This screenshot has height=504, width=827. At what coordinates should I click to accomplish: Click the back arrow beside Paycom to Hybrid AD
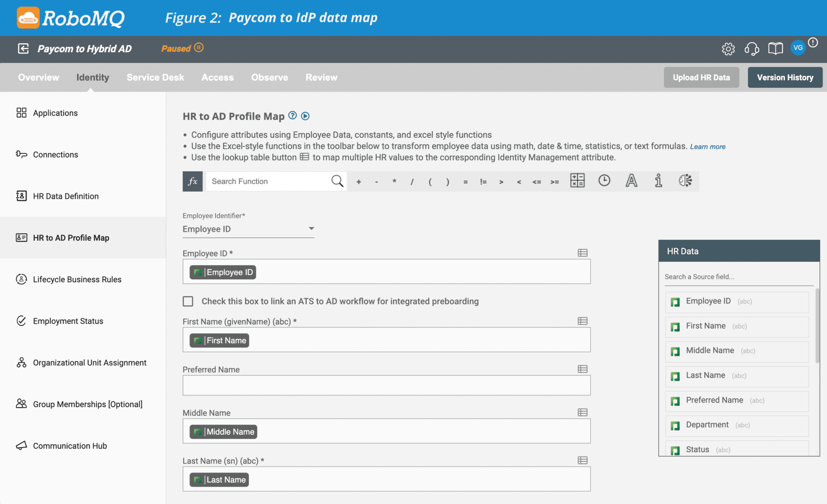(x=23, y=49)
